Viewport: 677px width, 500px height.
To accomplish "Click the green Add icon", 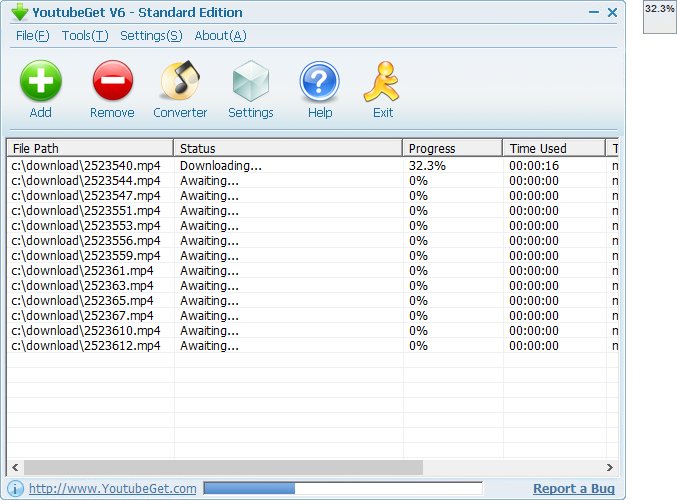I will tap(41, 81).
